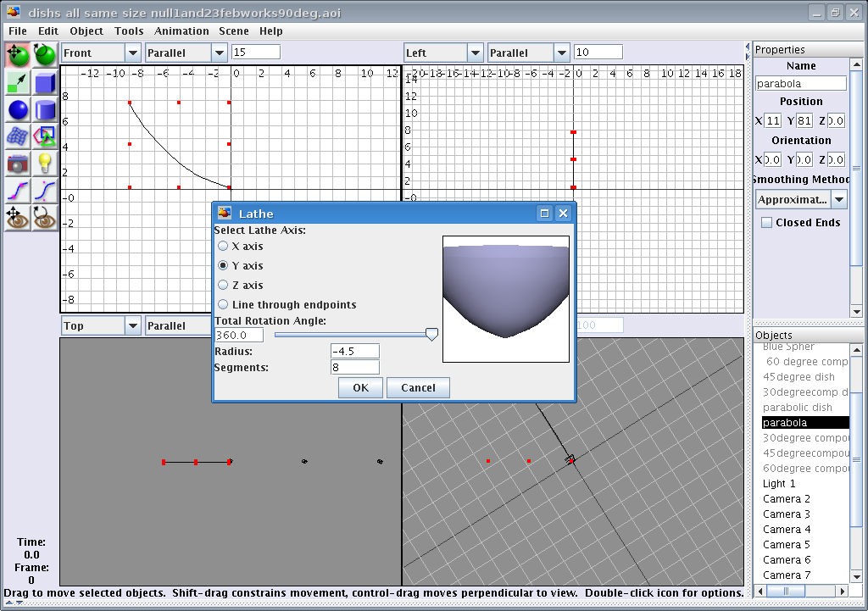Viewport: 868px width, 611px height.
Task: Open the Edit menu
Action: click(x=48, y=31)
